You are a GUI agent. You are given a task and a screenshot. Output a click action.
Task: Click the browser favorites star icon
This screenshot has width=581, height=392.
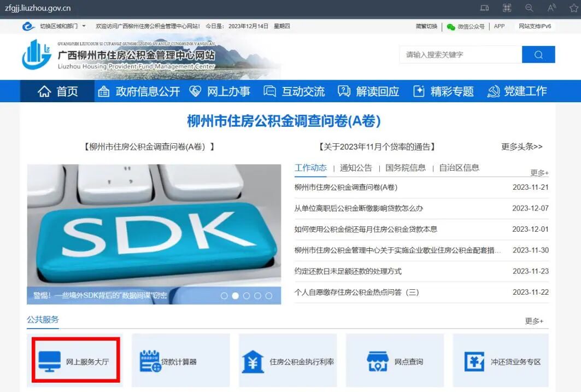[573, 8]
